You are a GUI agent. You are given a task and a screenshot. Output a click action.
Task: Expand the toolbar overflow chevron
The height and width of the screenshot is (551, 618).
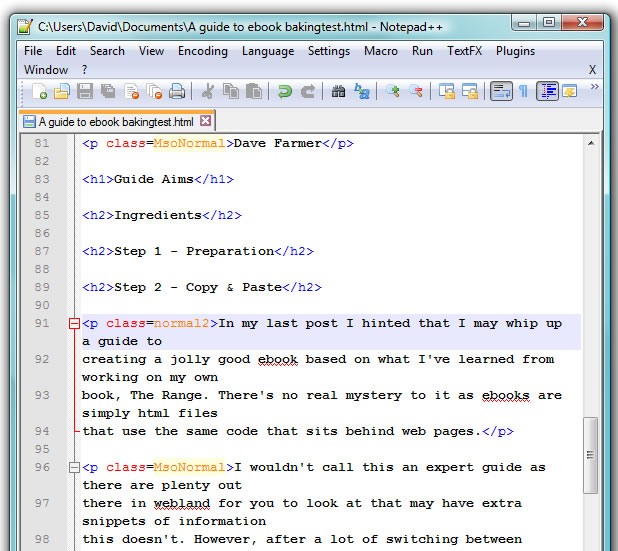point(595,88)
